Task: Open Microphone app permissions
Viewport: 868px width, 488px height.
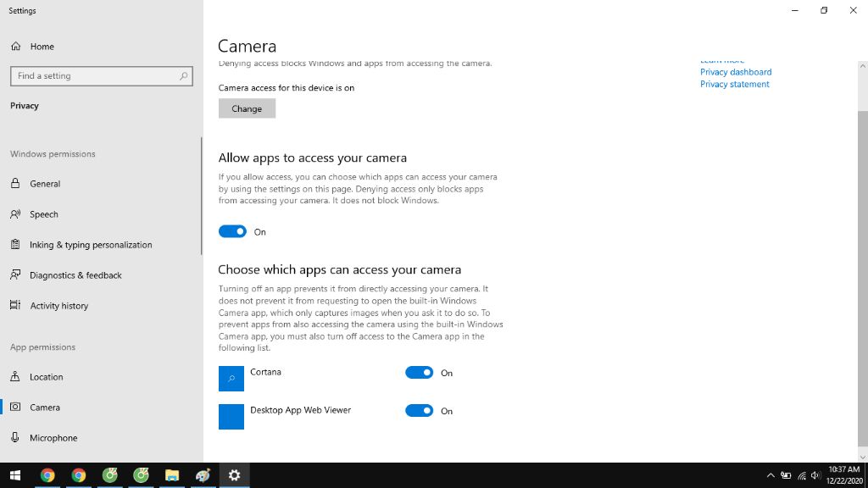Action: (53, 438)
